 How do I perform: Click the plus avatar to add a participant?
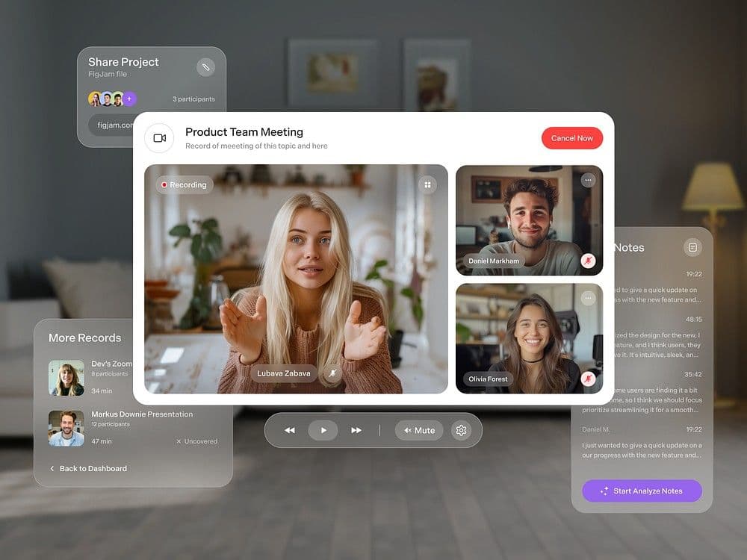point(130,98)
